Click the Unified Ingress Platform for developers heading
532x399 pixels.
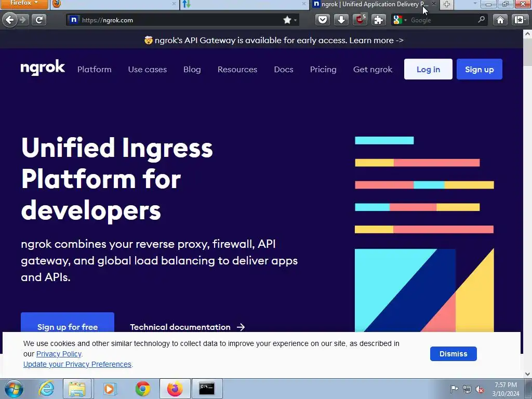117,179
